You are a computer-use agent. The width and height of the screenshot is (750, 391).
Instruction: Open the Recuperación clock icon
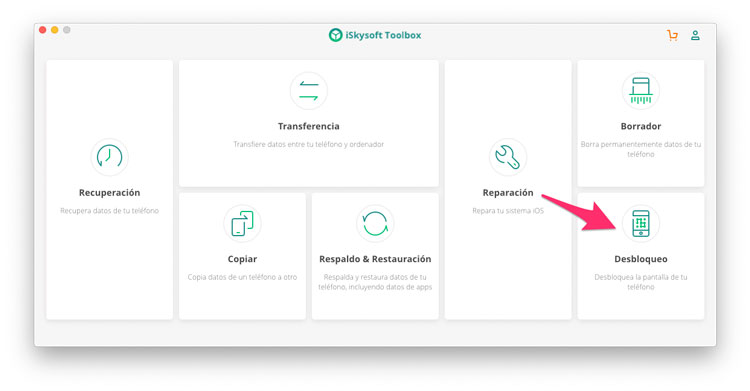pyautogui.click(x=110, y=157)
